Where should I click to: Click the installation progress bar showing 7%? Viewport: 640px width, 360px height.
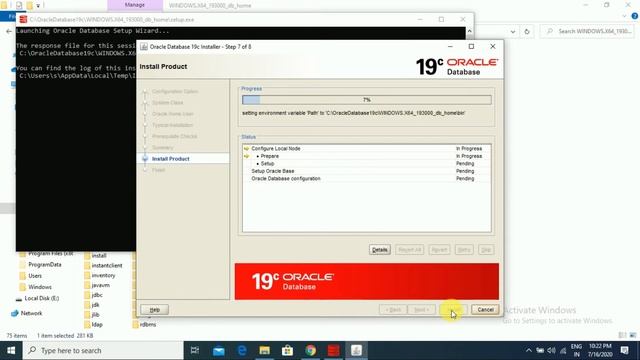point(367,100)
